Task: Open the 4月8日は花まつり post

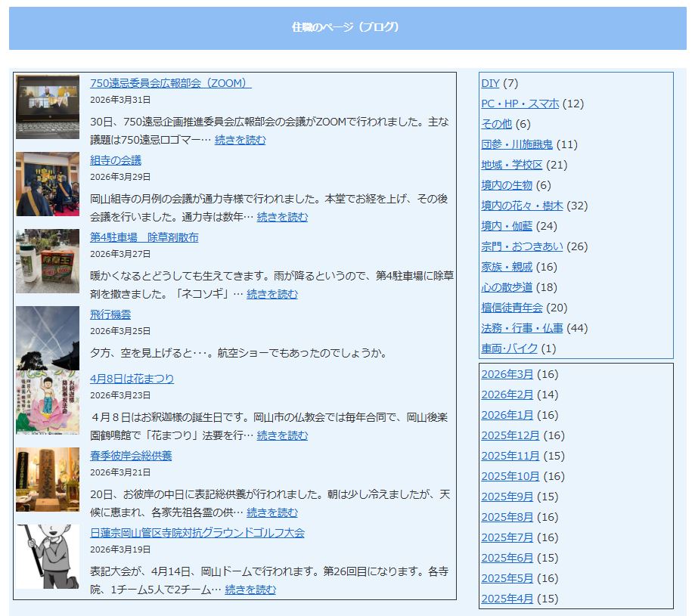Action: pyautogui.click(x=132, y=379)
